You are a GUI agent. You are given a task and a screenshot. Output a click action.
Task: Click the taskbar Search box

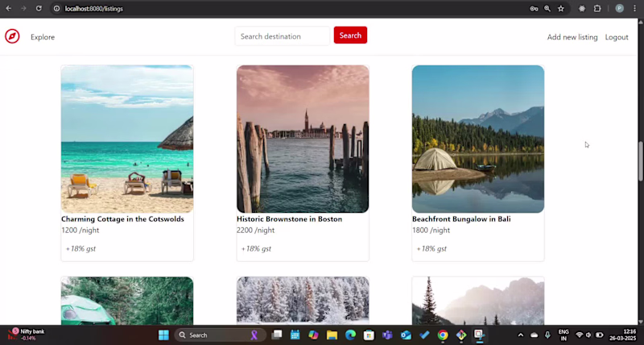220,335
